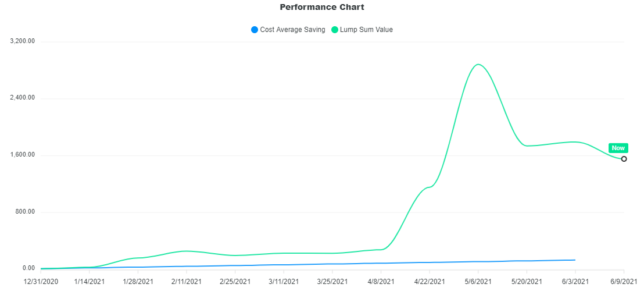644x291 pixels.
Task: Select the 5/20/2021 x-axis date label
Action: [527, 281]
